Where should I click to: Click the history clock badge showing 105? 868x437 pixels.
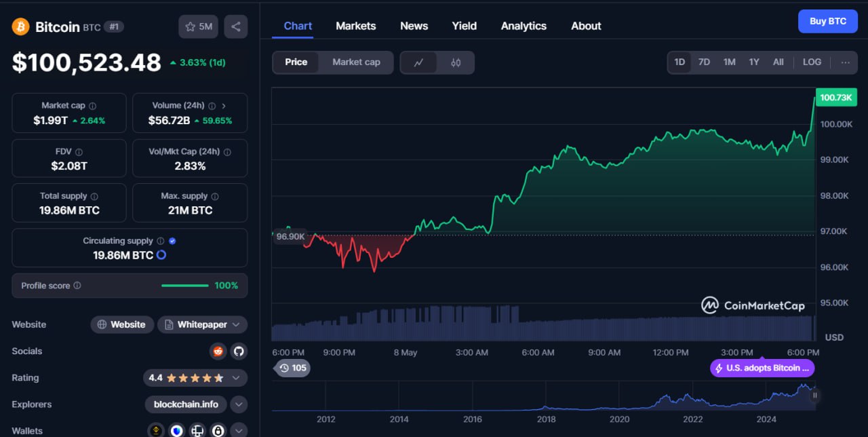click(292, 368)
